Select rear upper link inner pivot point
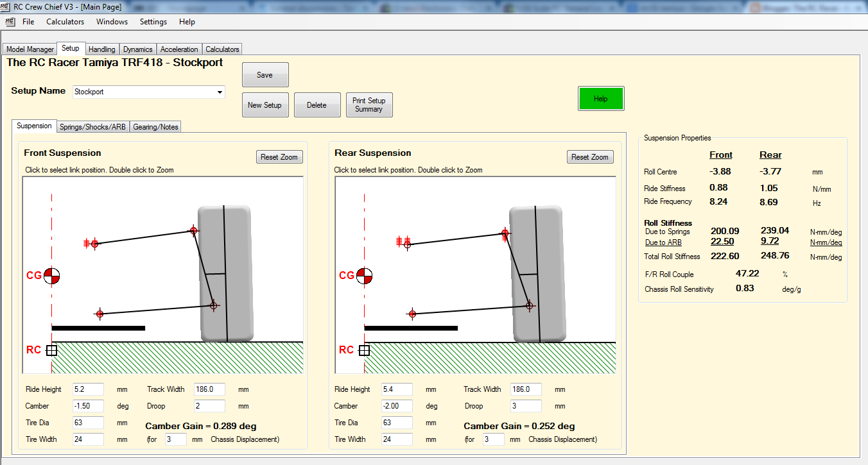Viewport: 868px width, 465px height. (x=407, y=244)
